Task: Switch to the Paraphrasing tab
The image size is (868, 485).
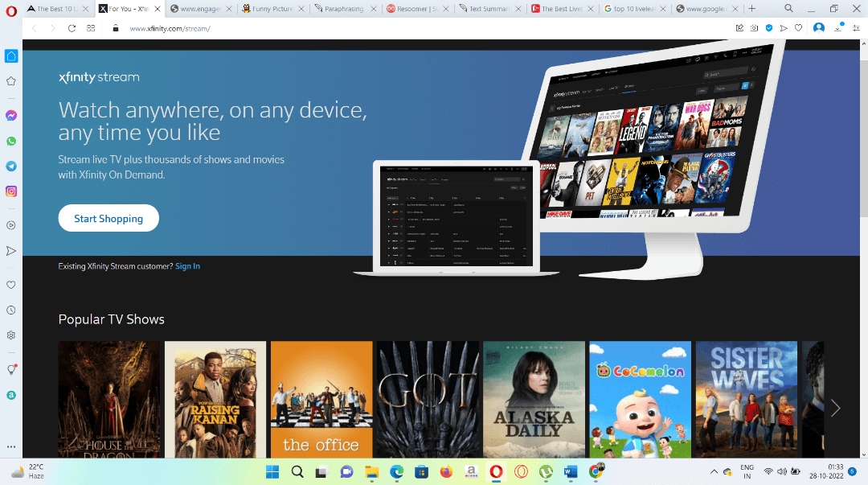Action: [x=345, y=9]
